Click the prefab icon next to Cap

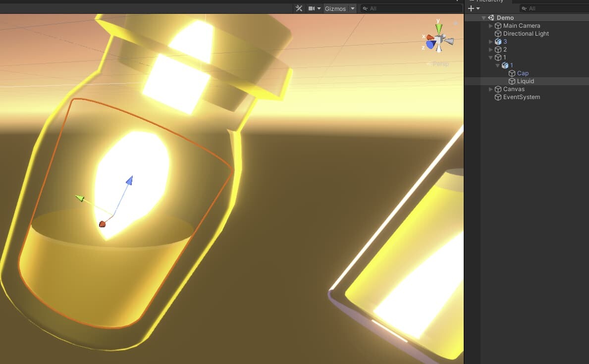[x=511, y=73]
